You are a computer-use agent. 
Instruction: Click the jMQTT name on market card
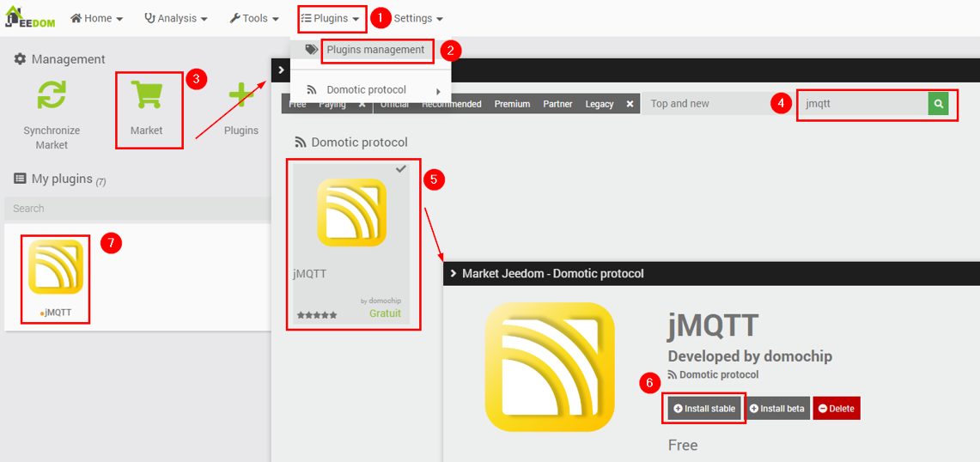(x=310, y=274)
